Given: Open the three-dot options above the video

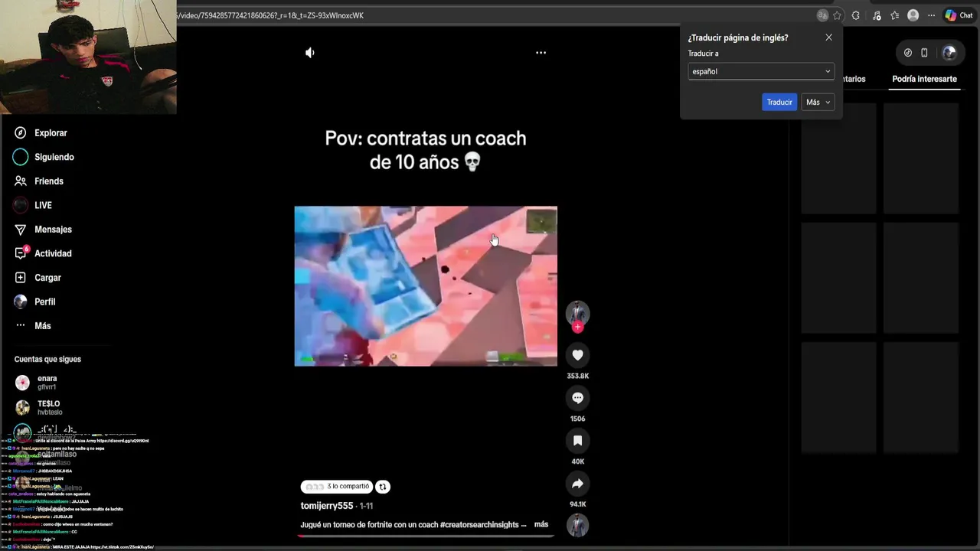Looking at the screenshot, I should 541,53.
